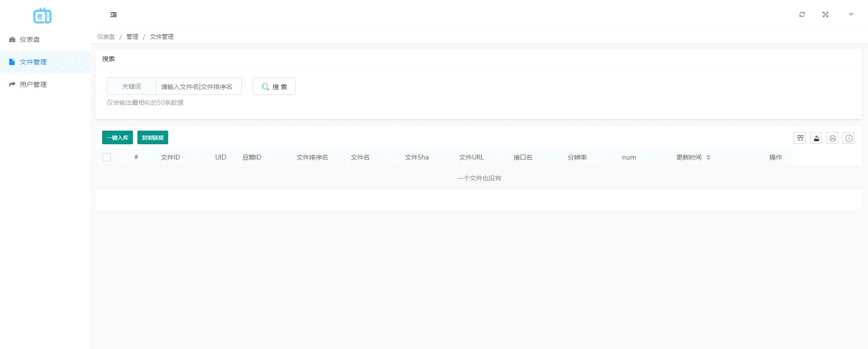Screen dimensions: 868x349
Task: Click the 仅会输出最相似的50条数据 hint text
Action: 145,103
